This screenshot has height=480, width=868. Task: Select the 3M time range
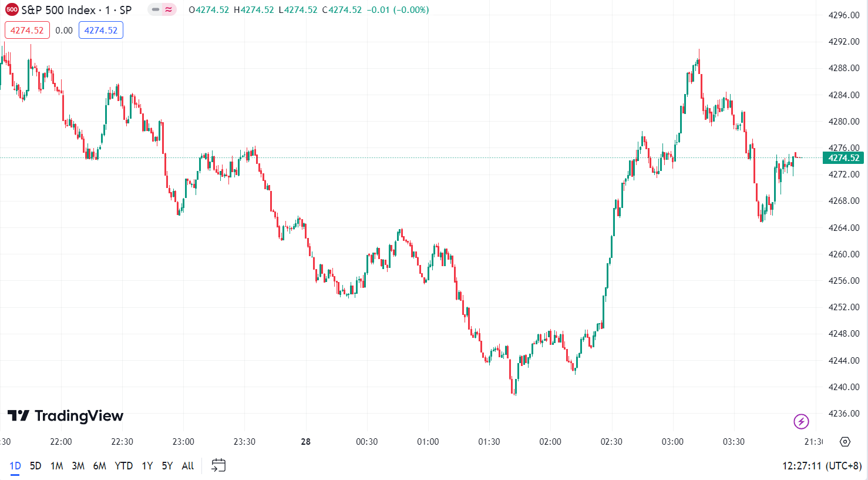78,466
